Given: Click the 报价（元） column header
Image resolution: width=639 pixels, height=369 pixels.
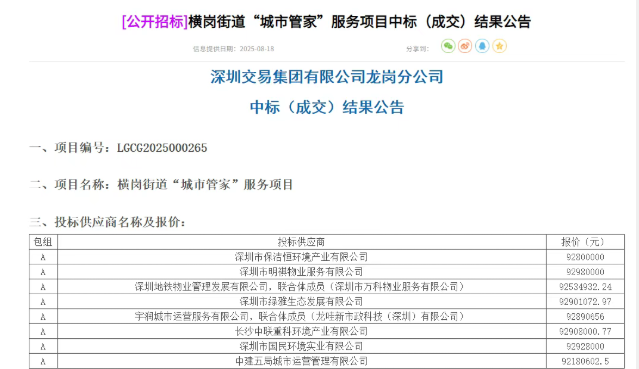Looking at the screenshot, I should pyautogui.click(x=585, y=242).
